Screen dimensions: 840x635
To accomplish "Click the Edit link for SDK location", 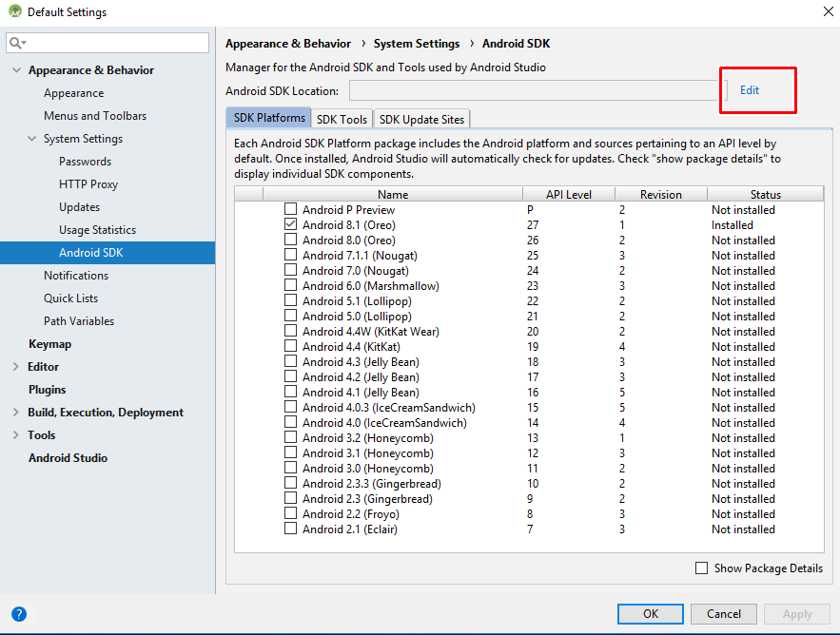I will [x=750, y=90].
